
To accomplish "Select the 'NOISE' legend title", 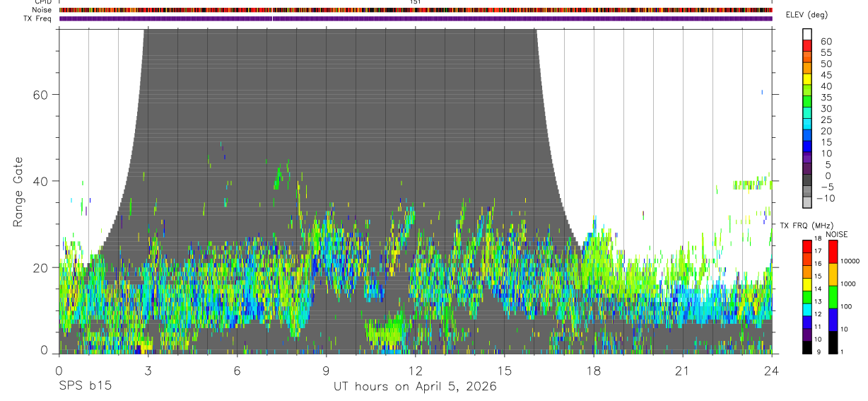I will pos(836,235).
